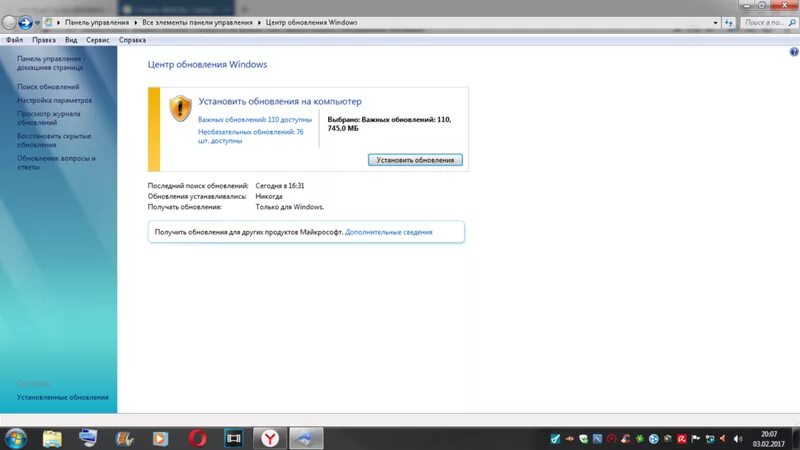
Task: Click the Windows Update taskbar button
Action: (x=306, y=438)
